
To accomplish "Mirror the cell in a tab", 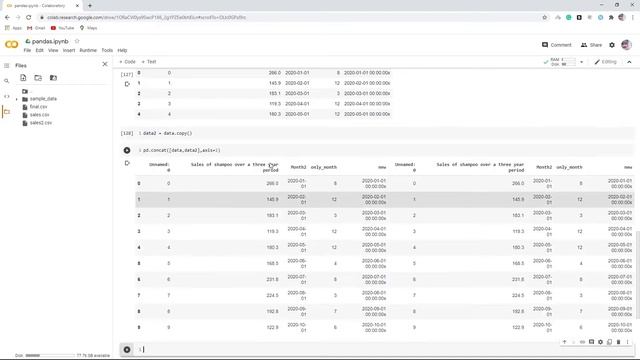I will [609, 342].
